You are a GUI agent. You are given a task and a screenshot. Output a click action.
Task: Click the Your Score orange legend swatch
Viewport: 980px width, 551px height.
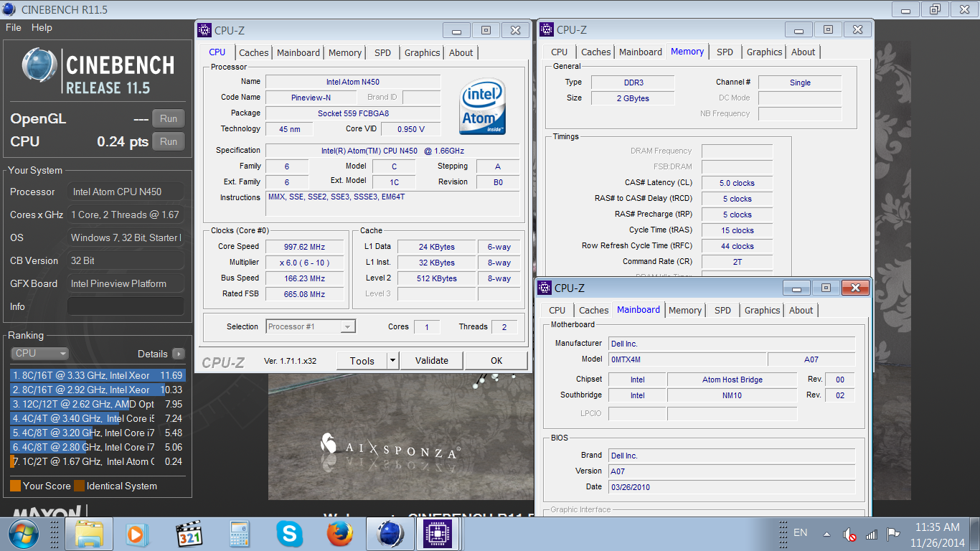point(16,486)
